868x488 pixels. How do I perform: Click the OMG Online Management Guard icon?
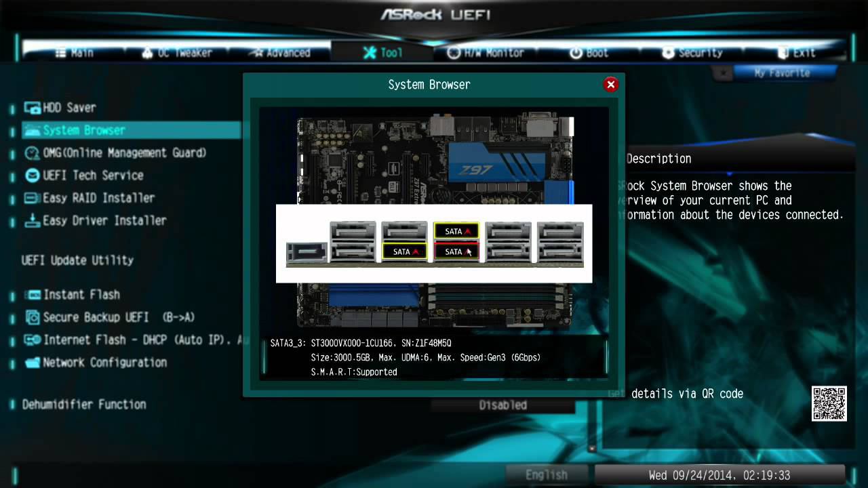tap(32, 152)
